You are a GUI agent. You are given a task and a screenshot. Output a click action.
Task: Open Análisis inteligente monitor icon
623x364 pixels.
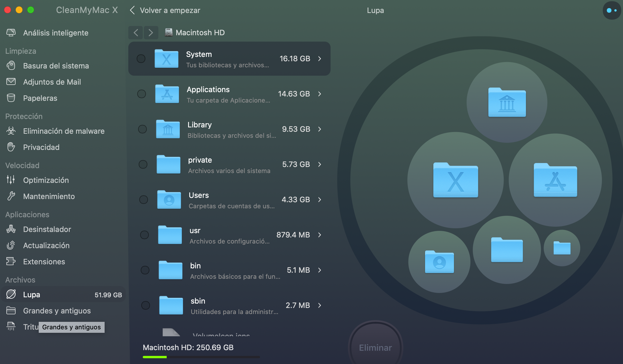(11, 33)
